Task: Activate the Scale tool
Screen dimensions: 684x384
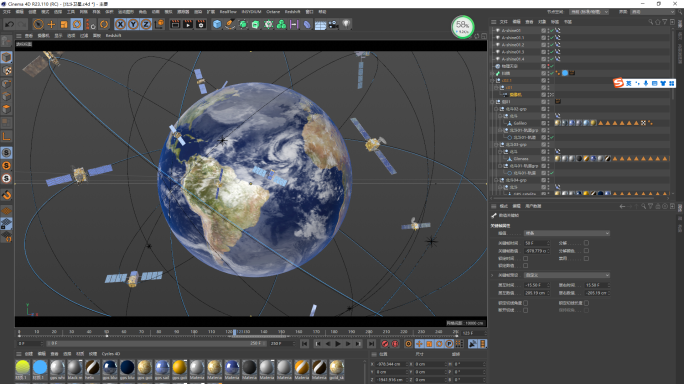Action: coord(64,24)
